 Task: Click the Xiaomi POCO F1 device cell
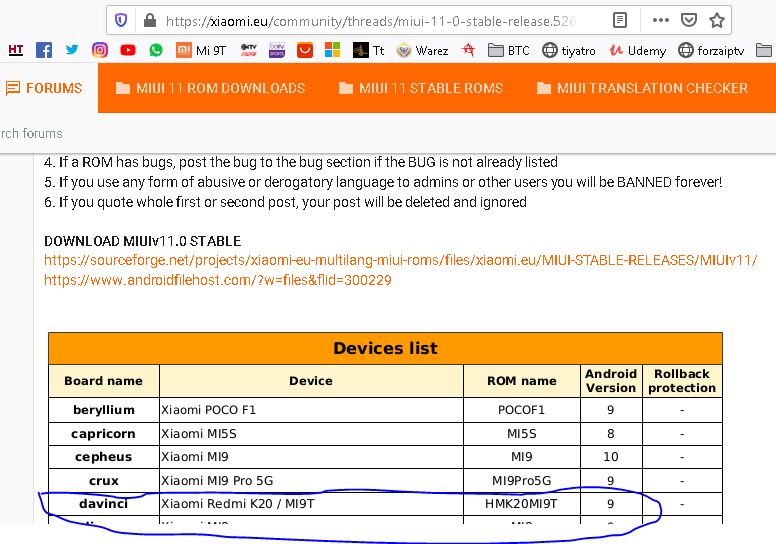[x=311, y=410]
